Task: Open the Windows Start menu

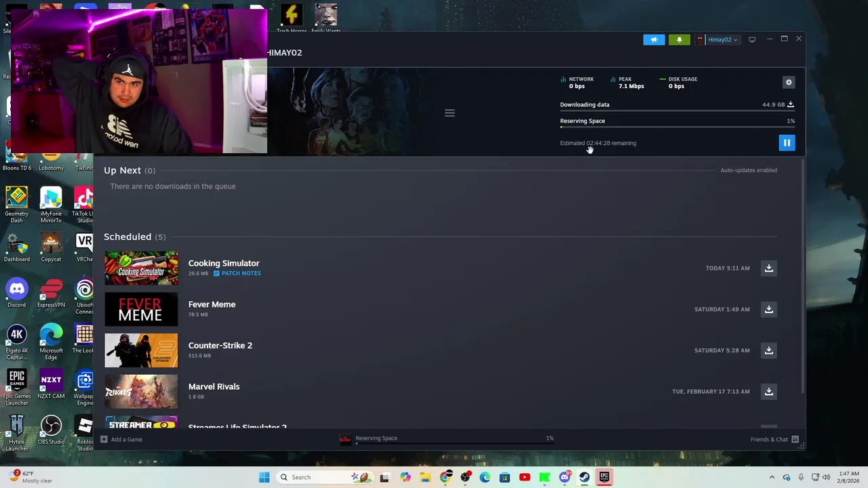Action: click(264, 477)
